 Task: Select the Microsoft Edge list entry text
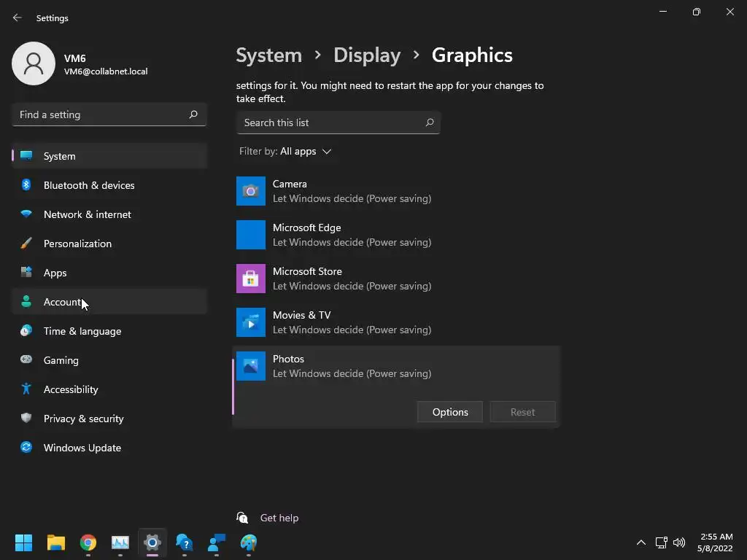(352, 235)
